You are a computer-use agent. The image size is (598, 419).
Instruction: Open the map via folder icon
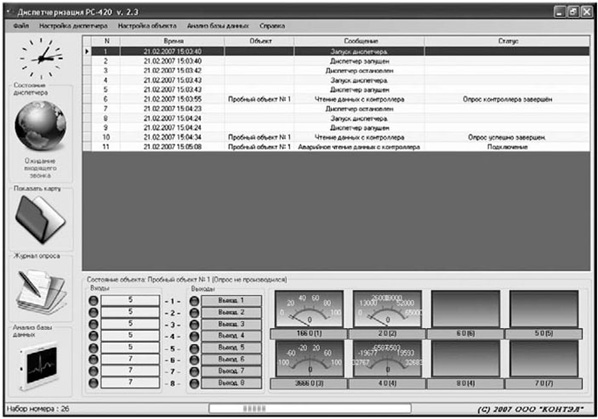40,219
